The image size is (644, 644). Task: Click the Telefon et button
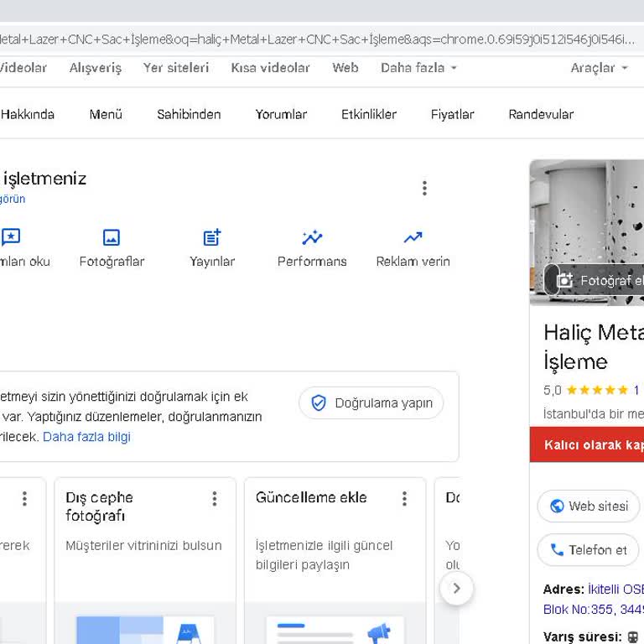pos(588,549)
